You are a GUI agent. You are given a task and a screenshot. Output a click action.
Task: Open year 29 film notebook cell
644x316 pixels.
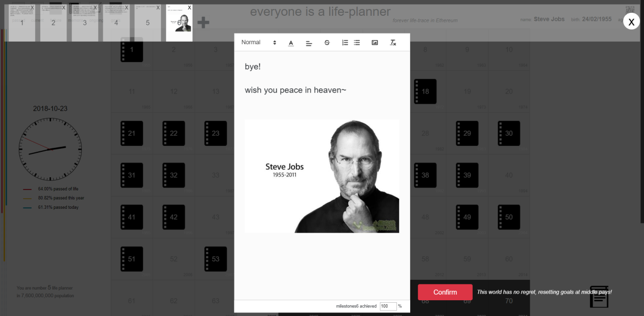[x=467, y=133]
